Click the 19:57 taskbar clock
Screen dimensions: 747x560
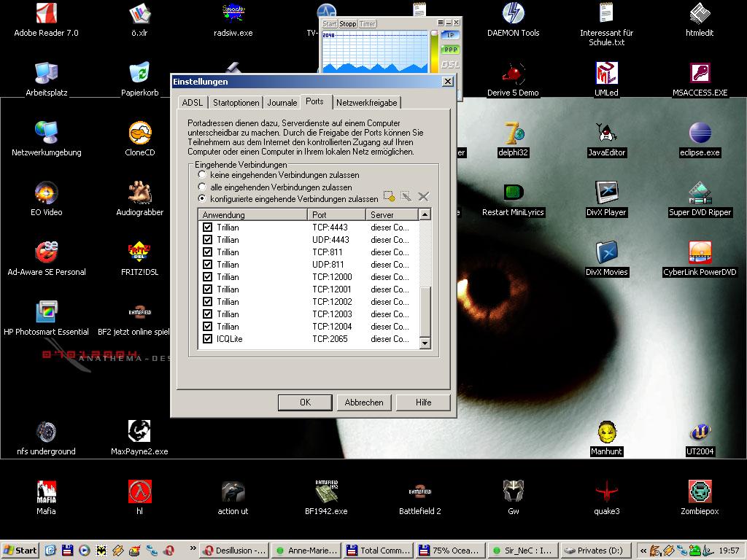coord(729,551)
